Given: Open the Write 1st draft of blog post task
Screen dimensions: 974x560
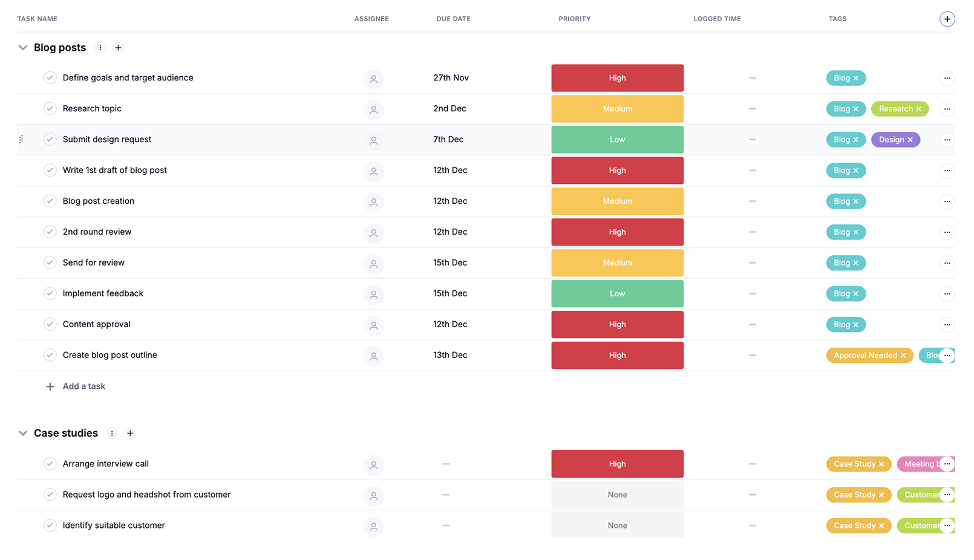Looking at the screenshot, I should tap(115, 171).
